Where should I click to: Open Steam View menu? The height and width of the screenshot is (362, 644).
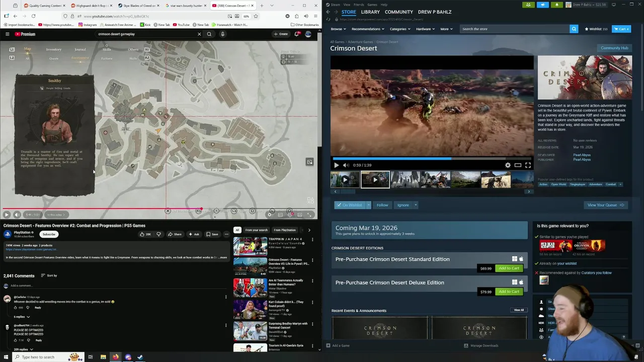coord(347,5)
